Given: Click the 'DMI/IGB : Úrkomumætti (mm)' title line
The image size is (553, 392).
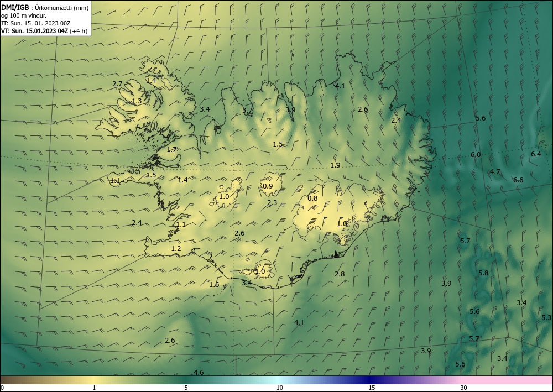Looking at the screenshot, I should coord(45,7).
